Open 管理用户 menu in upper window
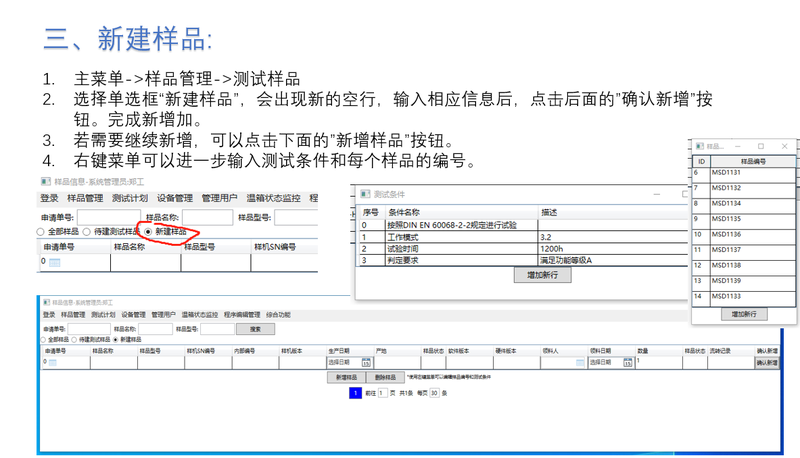 tap(219, 198)
